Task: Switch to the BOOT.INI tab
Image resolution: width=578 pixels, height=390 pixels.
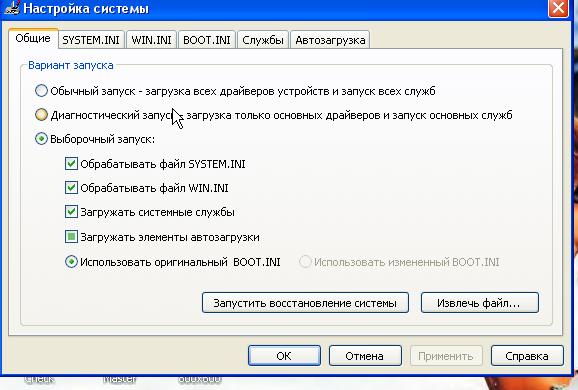Action: point(206,40)
